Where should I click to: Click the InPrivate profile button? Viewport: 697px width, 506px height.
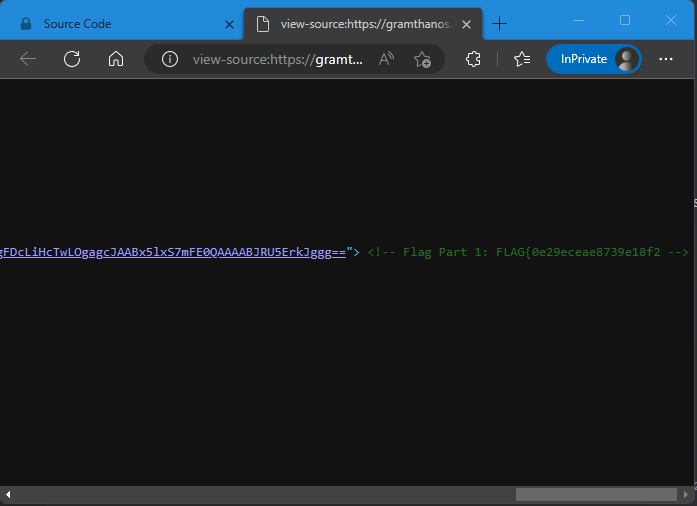coord(593,59)
